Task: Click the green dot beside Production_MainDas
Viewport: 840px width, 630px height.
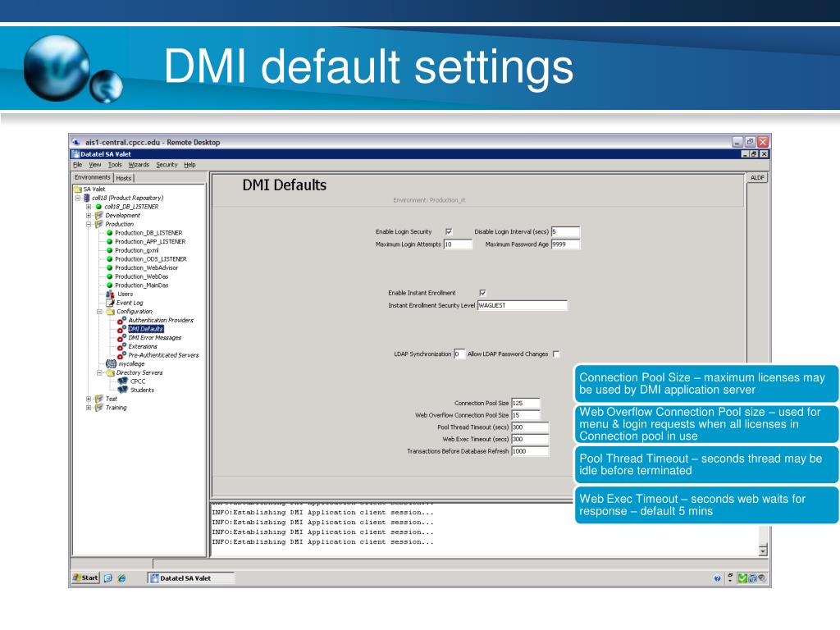Action: [x=109, y=285]
